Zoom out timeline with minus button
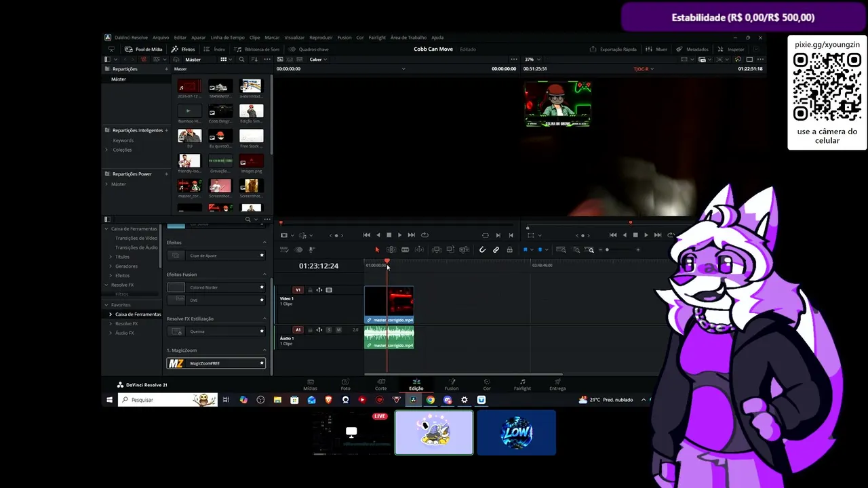 599,250
